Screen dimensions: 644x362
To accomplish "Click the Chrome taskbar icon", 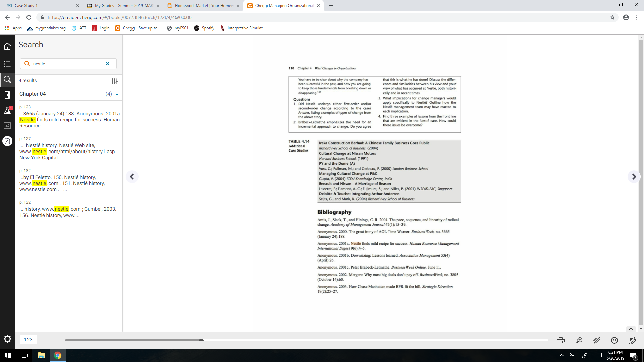I will pyautogui.click(x=58, y=355).
